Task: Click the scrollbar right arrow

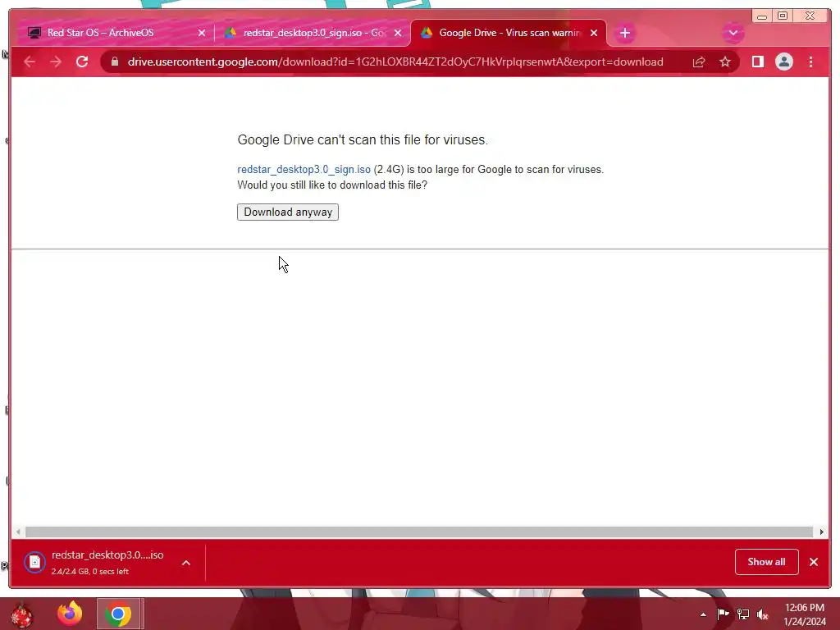Action: point(821,532)
